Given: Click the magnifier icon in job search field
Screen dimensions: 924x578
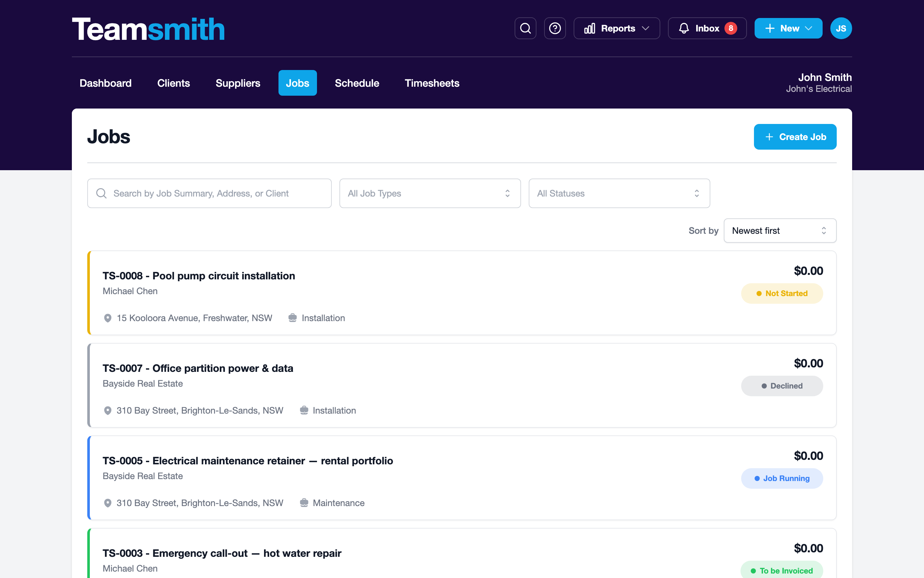Looking at the screenshot, I should (101, 193).
